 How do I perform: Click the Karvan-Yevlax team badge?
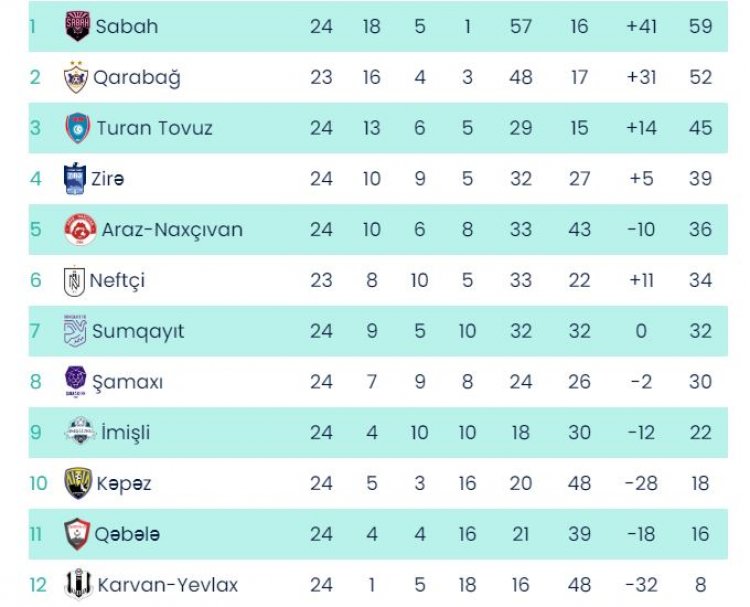[x=77, y=585]
